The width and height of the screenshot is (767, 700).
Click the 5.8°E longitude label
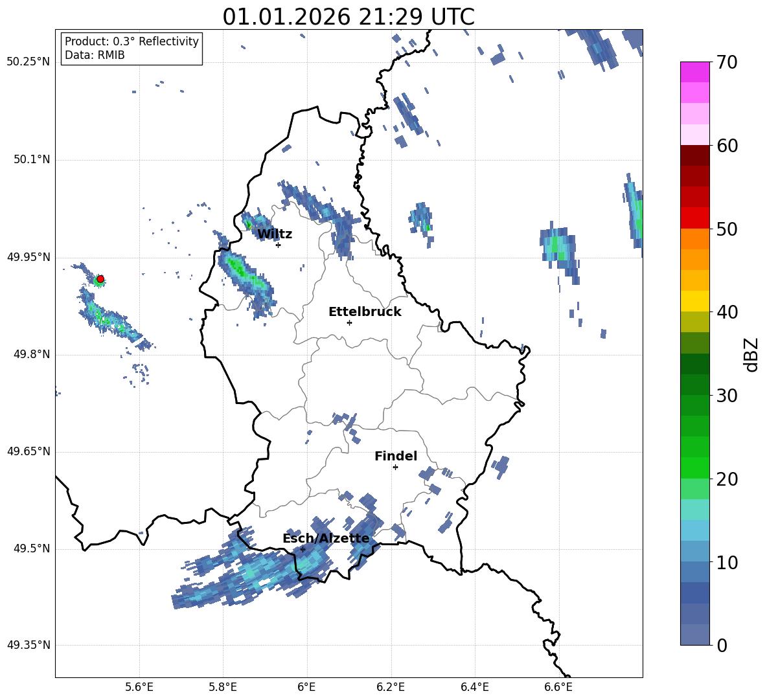(223, 687)
